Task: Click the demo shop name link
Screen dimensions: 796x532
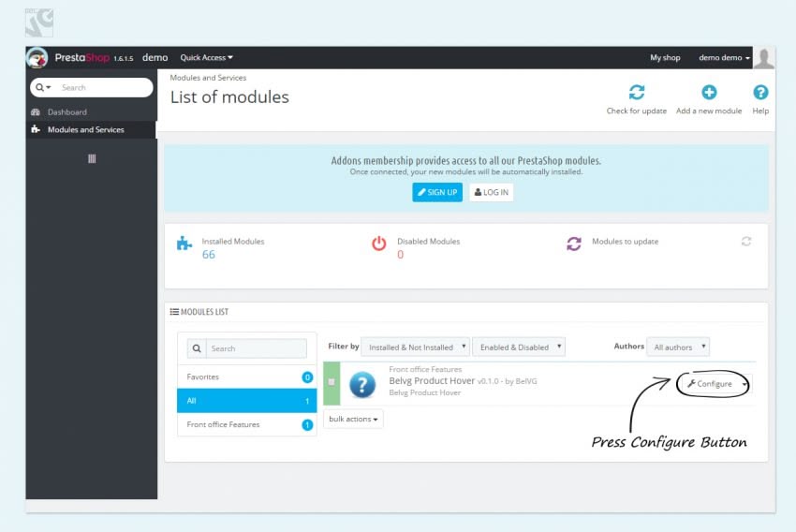Action: [x=155, y=58]
